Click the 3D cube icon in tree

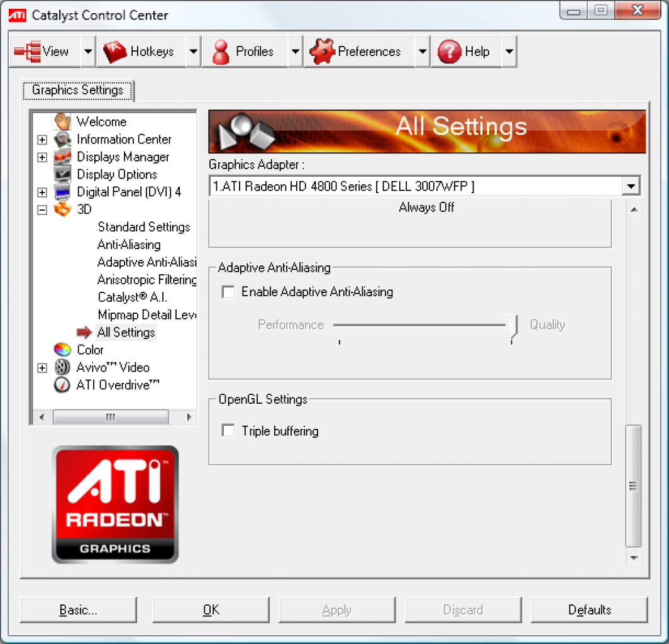click(62, 209)
